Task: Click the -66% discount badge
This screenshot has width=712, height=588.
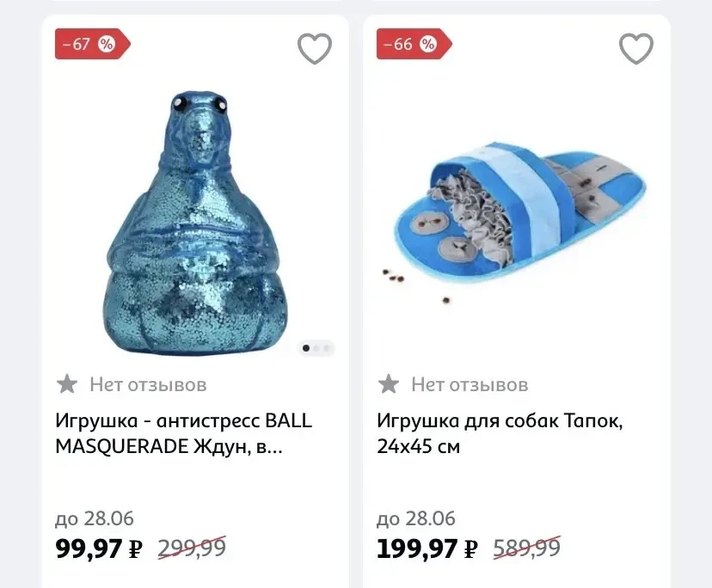Action: (414, 44)
